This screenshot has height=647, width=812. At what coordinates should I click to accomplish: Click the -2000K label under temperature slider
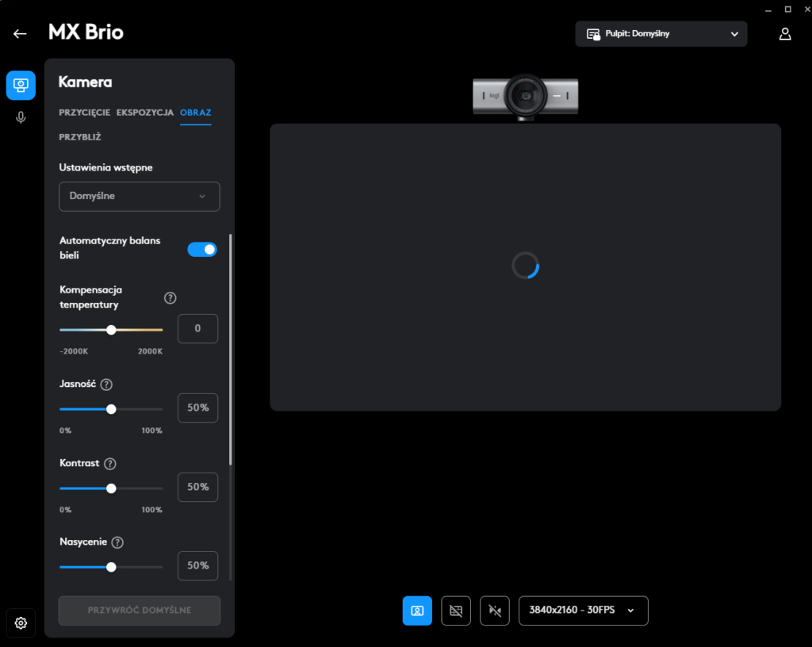[74, 351]
